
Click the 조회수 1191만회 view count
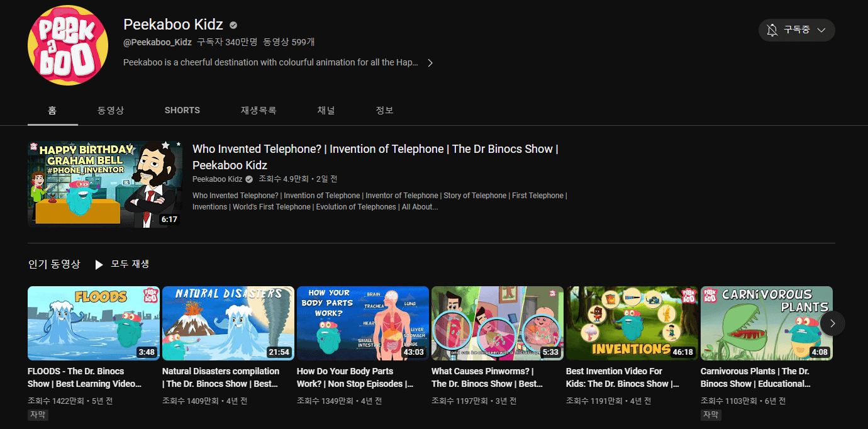coord(594,401)
